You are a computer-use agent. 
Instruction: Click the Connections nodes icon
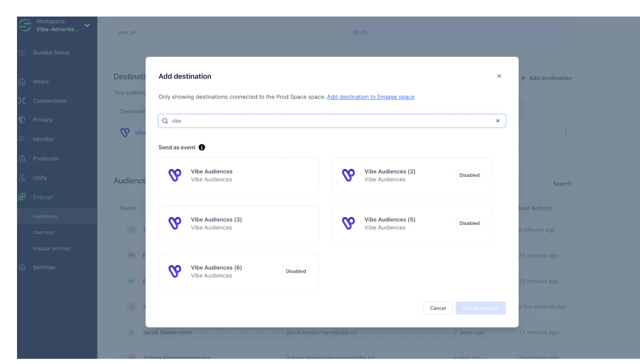[x=22, y=101]
